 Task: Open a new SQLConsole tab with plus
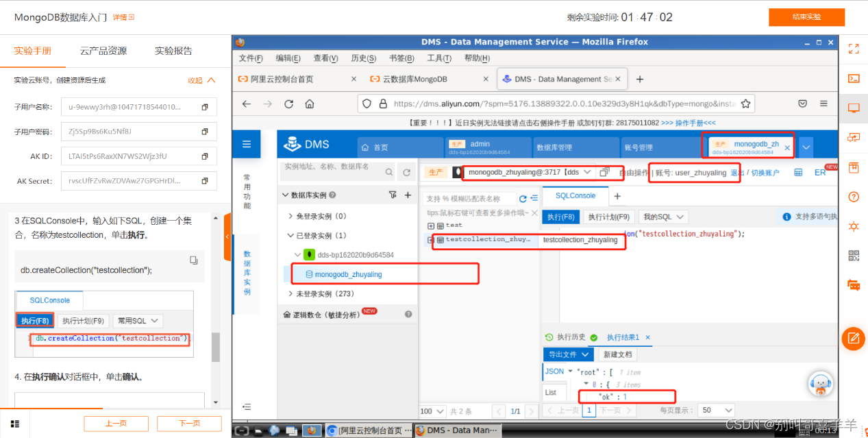click(x=617, y=196)
